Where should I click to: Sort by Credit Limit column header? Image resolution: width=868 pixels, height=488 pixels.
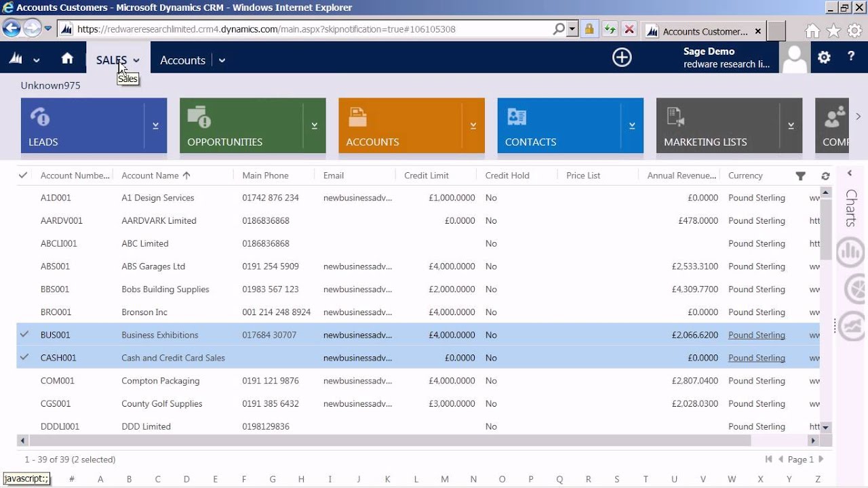tap(427, 175)
